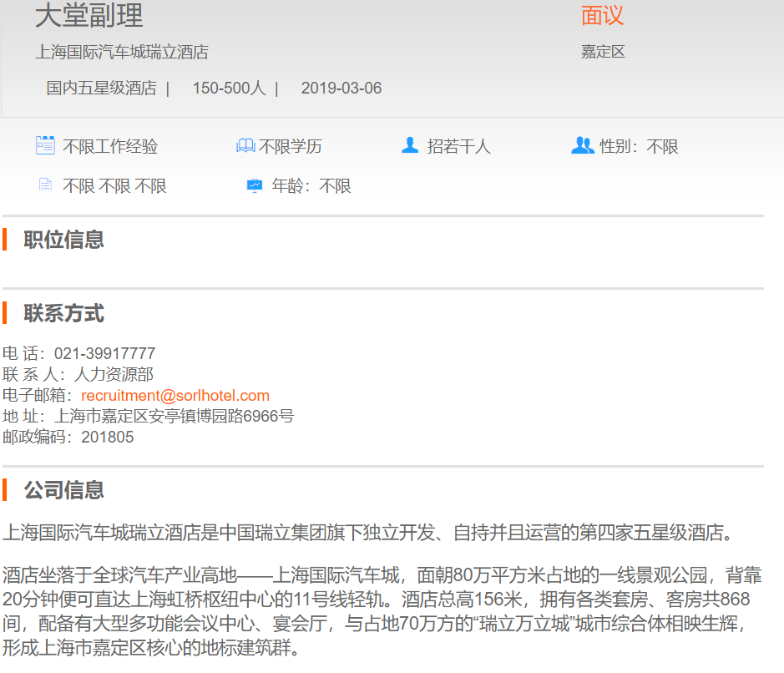Click the 150-500人 company size text
The image size is (784, 673).
click(x=229, y=89)
